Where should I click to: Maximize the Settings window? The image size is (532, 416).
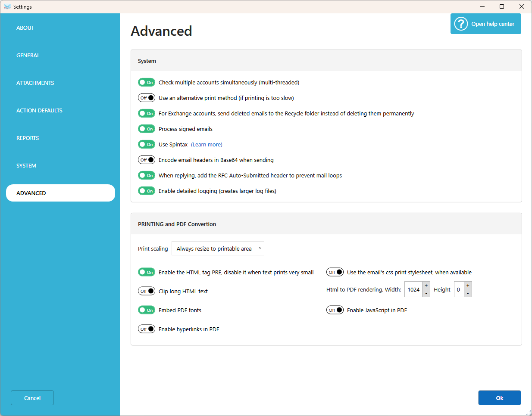coord(502,6)
